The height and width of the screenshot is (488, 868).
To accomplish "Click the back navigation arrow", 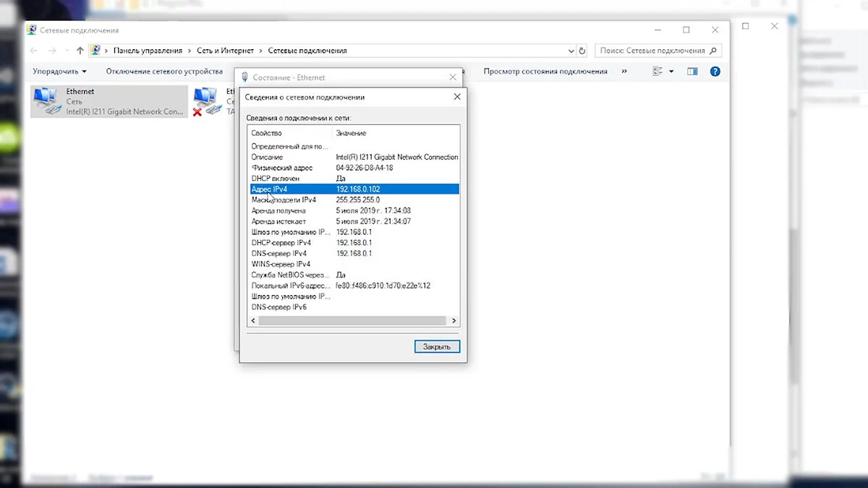I will point(33,51).
